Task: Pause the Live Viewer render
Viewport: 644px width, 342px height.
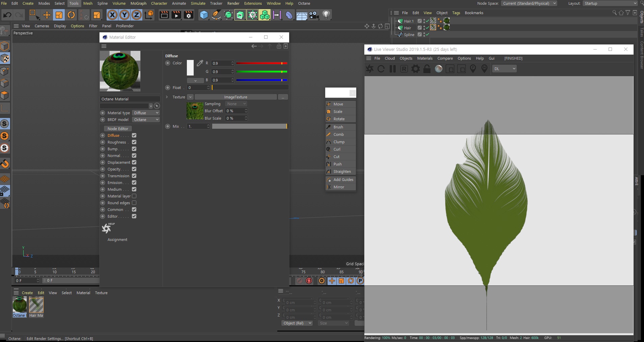Action: pyautogui.click(x=393, y=69)
